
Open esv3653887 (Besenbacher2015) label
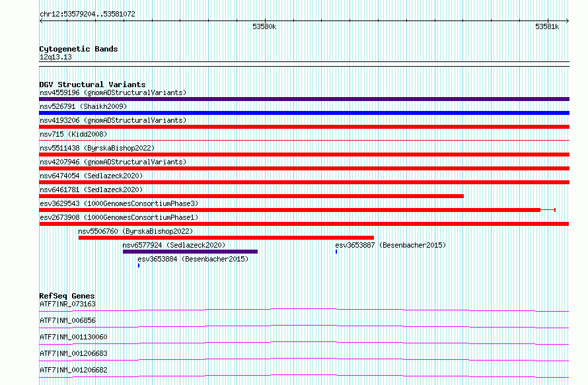coord(390,245)
